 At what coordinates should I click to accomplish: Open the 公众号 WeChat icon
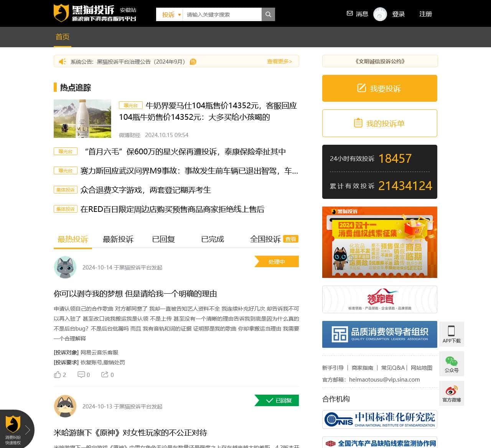[451, 361]
